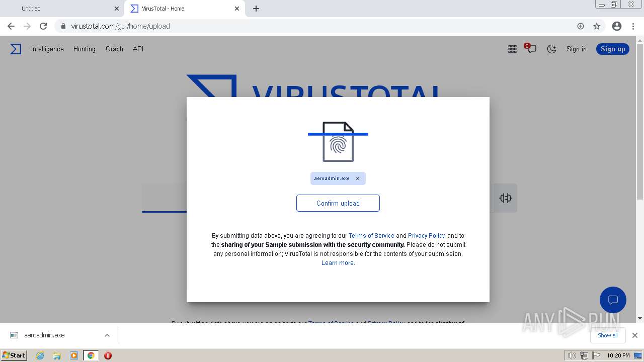Switch to the VirusTotal - Home tab
644x362 pixels.
pyautogui.click(x=185, y=9)
